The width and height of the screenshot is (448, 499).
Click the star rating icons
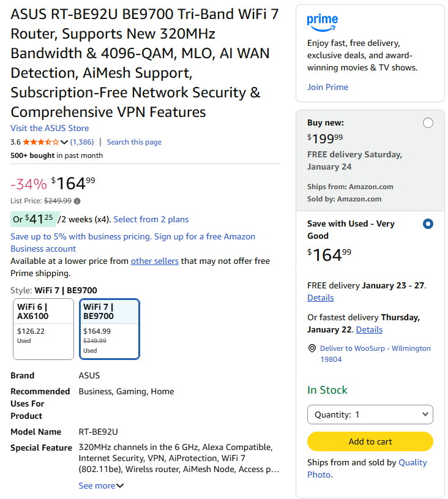point(40,142)
